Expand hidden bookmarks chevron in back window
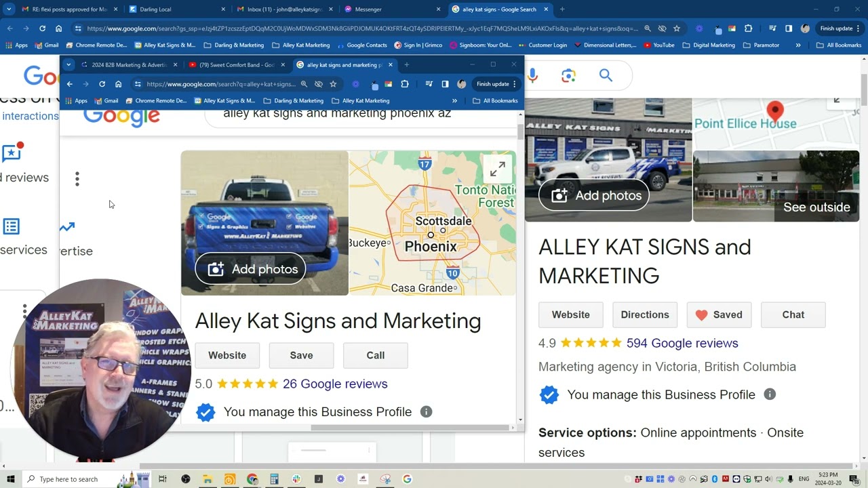 click(x=798, y=45)
